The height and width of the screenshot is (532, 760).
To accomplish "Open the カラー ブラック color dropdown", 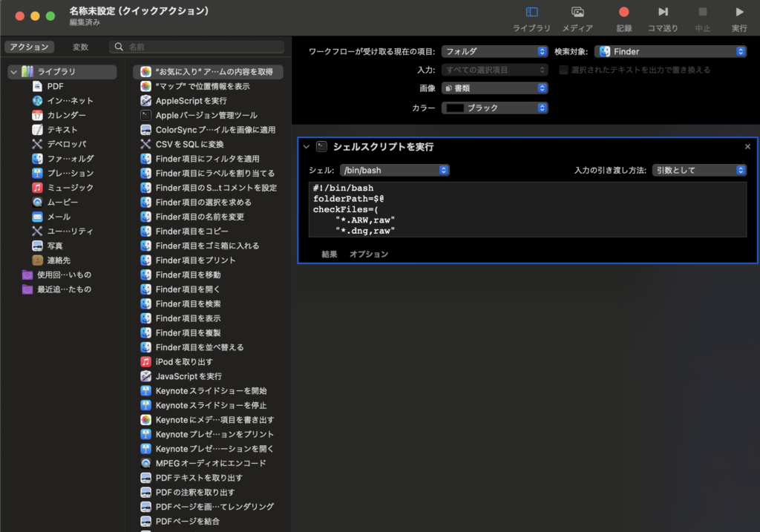I will pyautogui.click(x=494, y=108).
